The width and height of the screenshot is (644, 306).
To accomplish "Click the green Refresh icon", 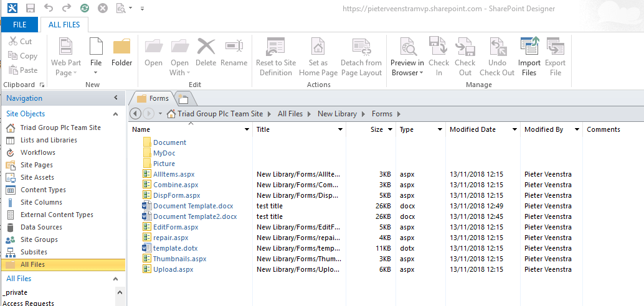I will [x=85, y=8].
